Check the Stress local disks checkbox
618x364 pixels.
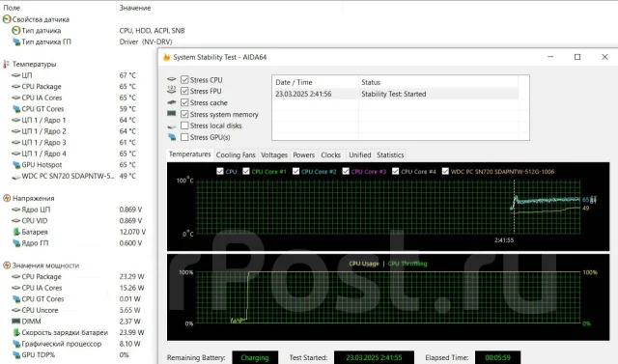[x=184, y=126]
